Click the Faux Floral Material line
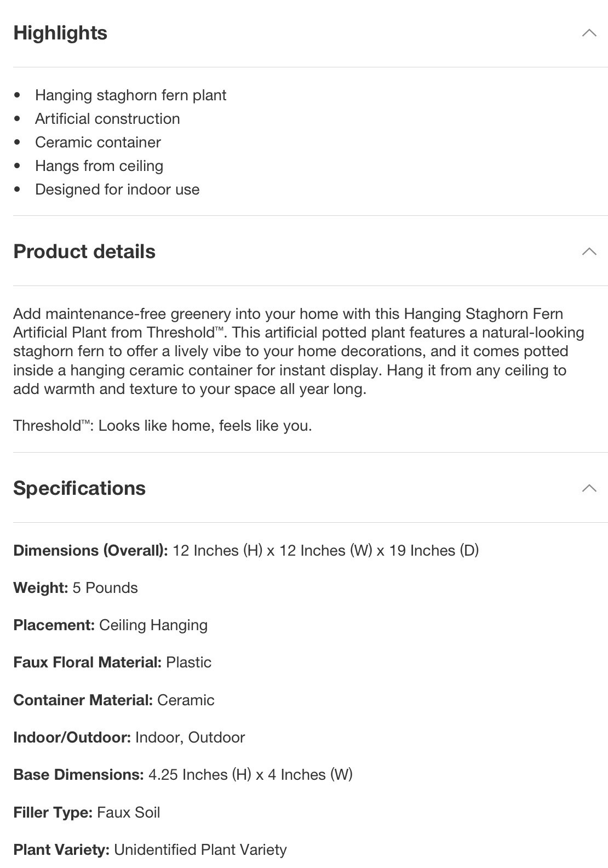This screenshot has width=608, height=868. (112, 663)
